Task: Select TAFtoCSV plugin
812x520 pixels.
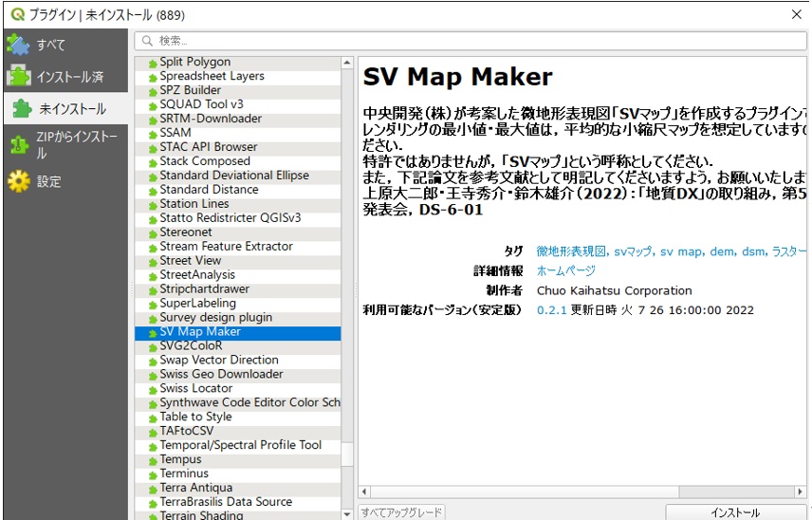Action: (x=238, y=431)
